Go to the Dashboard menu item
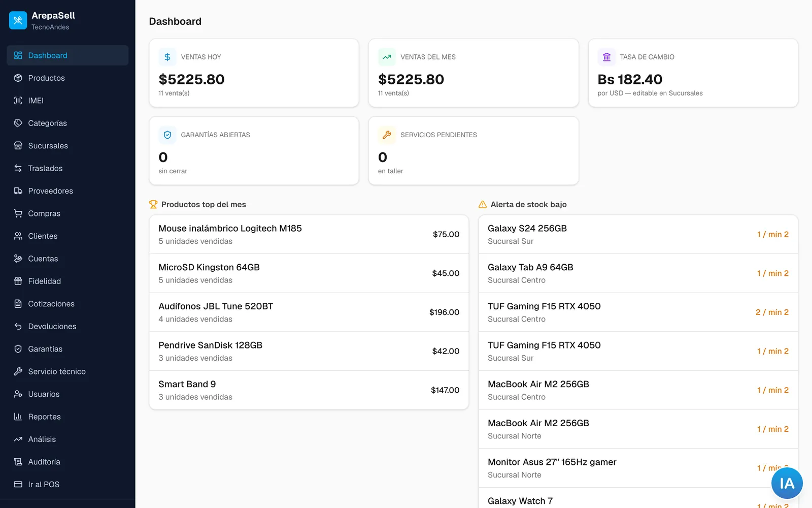The height and width of the screenshot is (508, 812). tap(67, 55)
